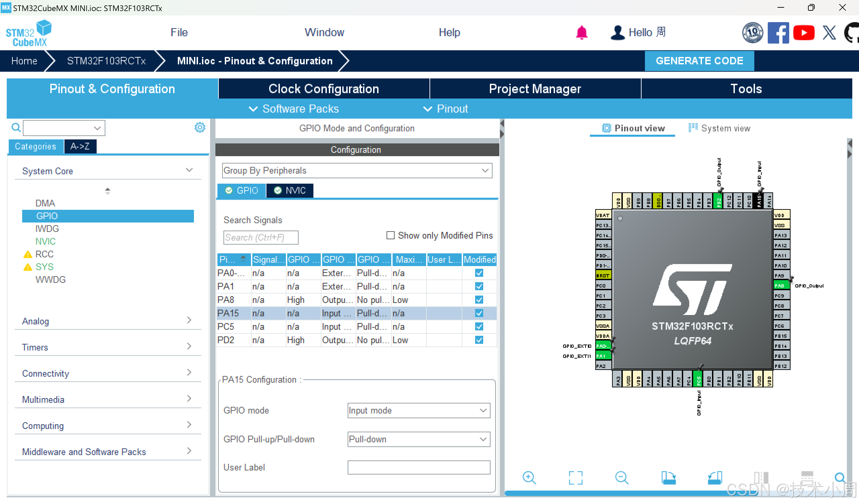
Task: Enable Show only Modified Pins checkbox
Action: [x=391, y=236]
